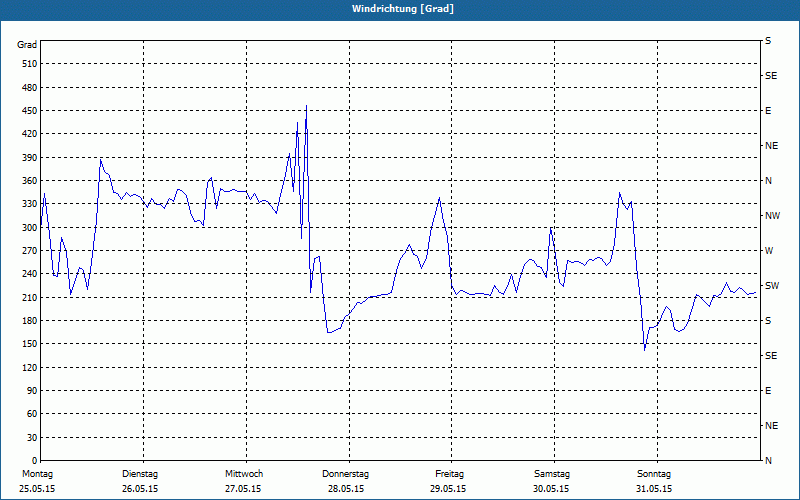Viewport: 800px width, 500px height.
Task: Click the 'Dienstag' day label
Action: (140, 474)
